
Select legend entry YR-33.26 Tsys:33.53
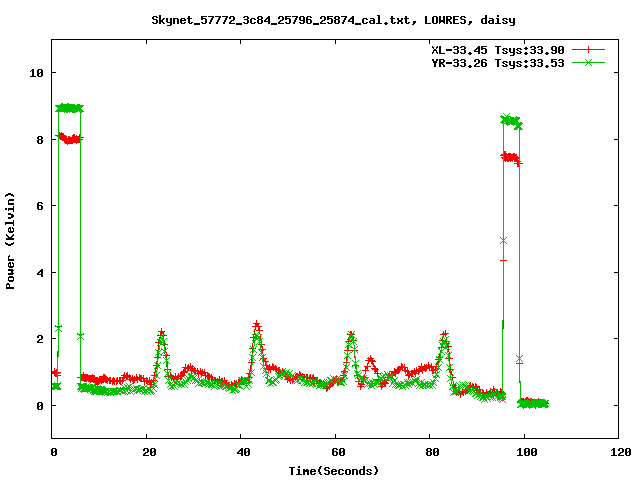(498, 63)
